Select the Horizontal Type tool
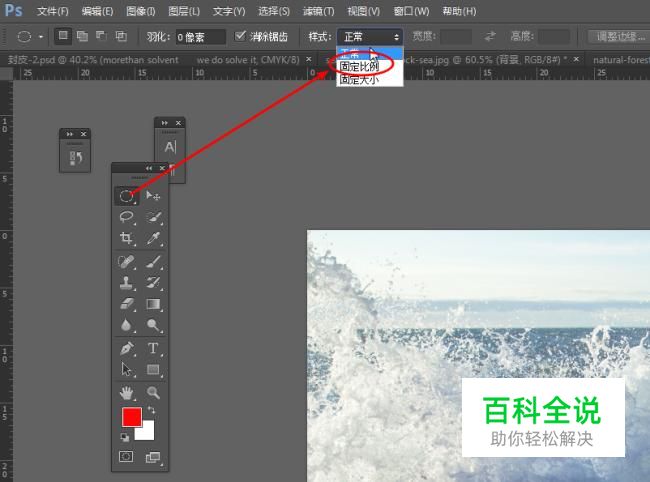650x482 pixels. (153, 348)
